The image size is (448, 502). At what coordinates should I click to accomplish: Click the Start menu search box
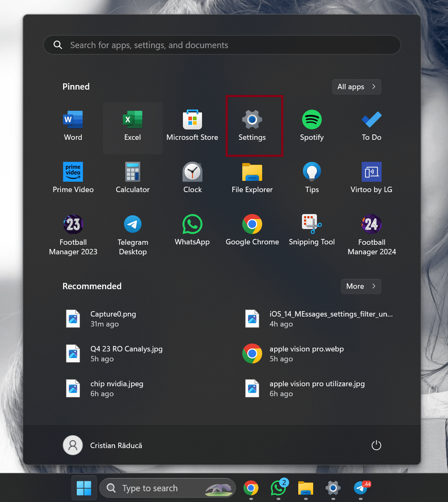[222, 45]
